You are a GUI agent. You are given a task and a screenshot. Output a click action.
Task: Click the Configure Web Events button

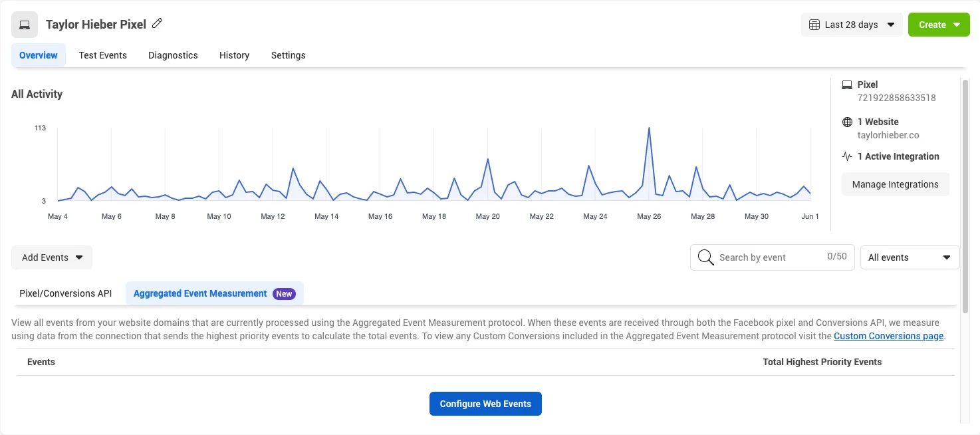pyautogui.click(x=485, y=404)
